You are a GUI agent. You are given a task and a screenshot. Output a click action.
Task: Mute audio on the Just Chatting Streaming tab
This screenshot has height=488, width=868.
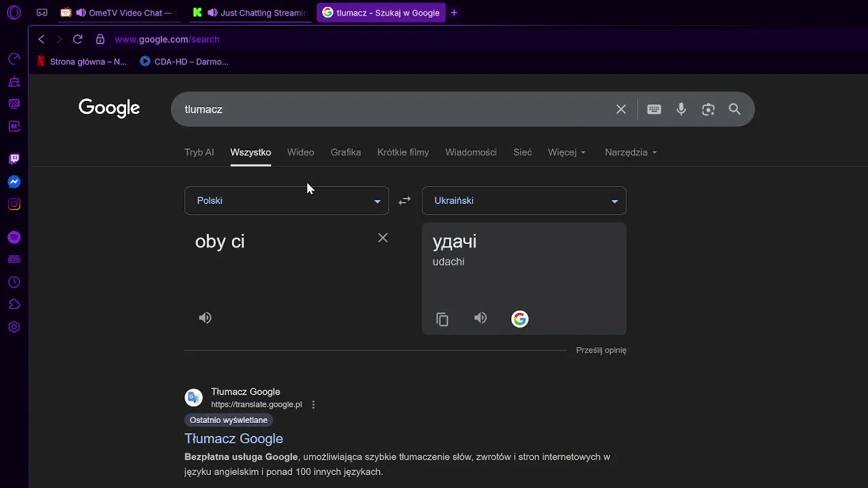pyautogui.click(x=212, y=13)
